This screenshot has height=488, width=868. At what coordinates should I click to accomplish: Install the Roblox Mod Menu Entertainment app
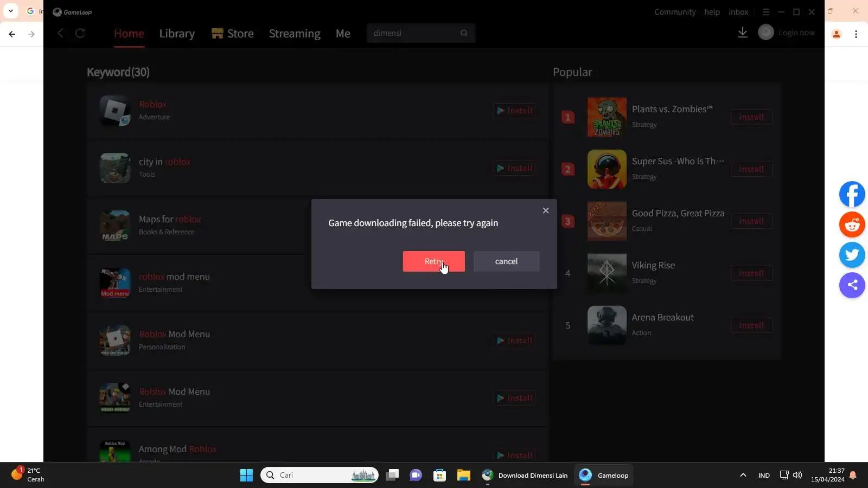pos(514,398)
